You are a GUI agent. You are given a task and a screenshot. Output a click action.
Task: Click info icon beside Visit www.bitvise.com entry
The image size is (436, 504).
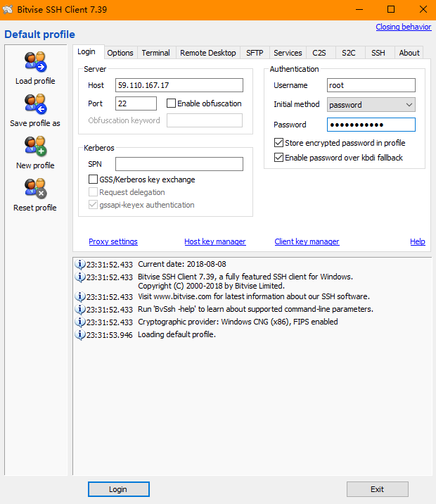point(80,296)
